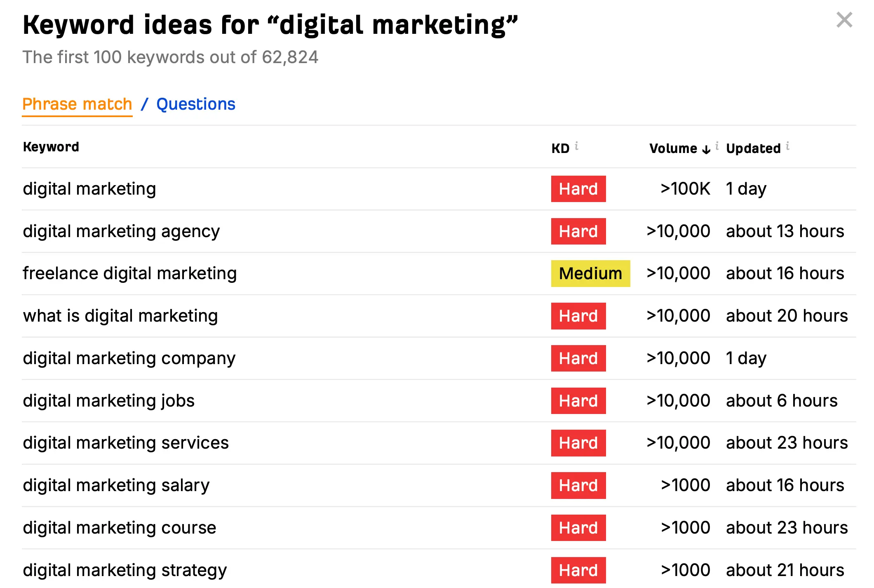The image size is (874, 588).
Task: Click the Hard badge for 'digital marketing'
Action: pos(578,189)
